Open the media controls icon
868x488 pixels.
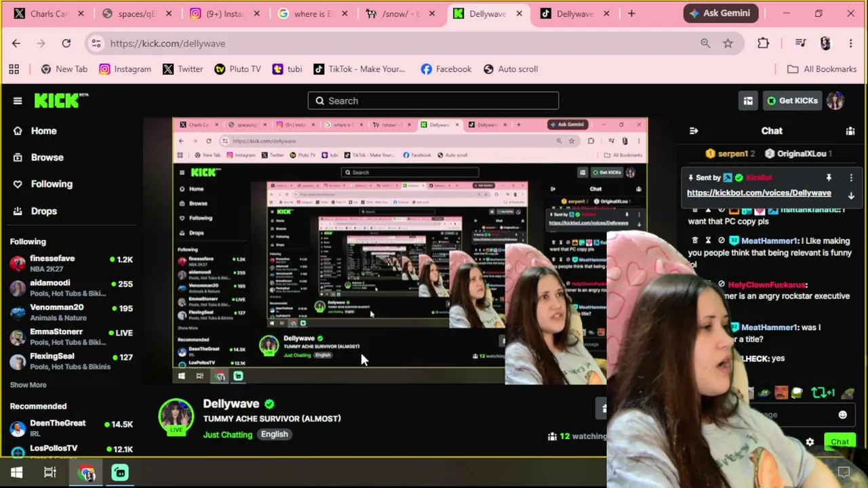801,43
